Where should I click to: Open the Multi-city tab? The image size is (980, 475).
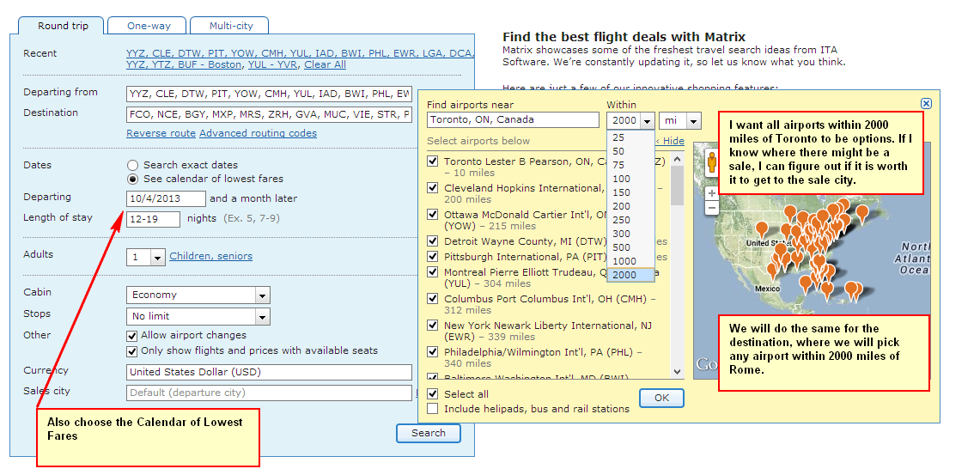(229, 26)
